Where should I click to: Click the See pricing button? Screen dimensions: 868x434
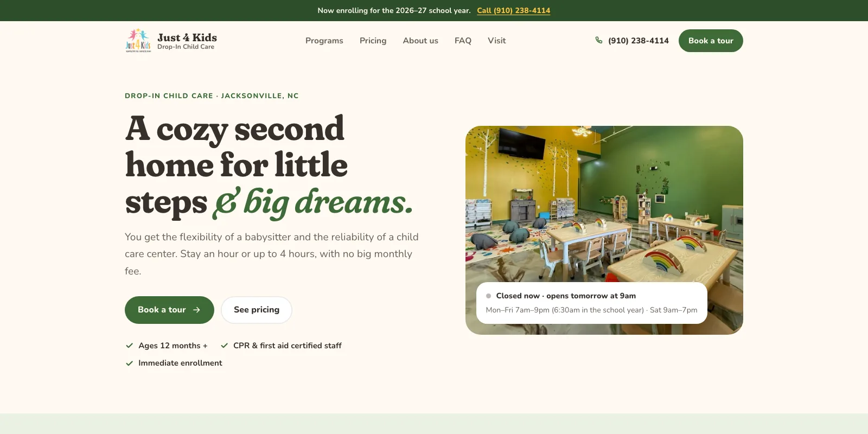[257, 310]
